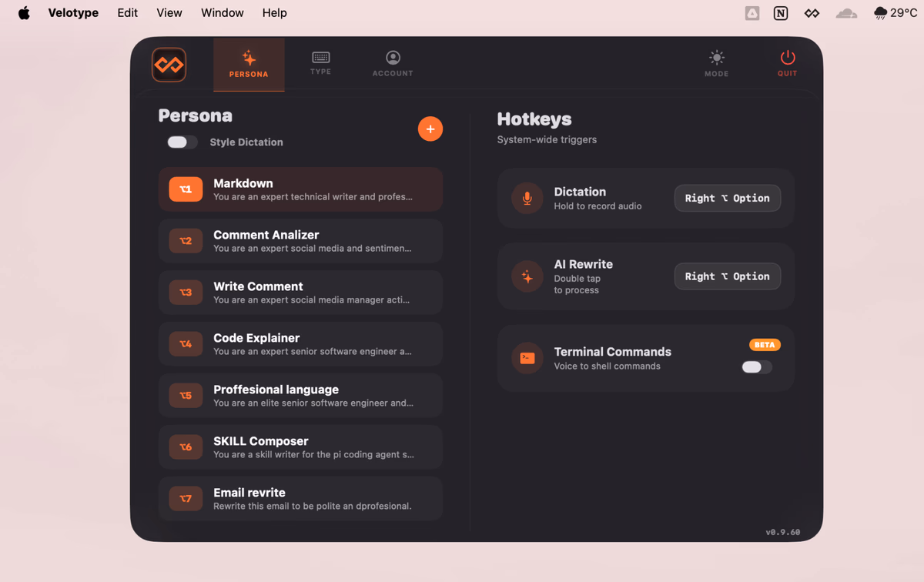924x582 pixels.
Task: Select the Markdown persona shortcut badge ⌥1
Action: click(186, 189)
